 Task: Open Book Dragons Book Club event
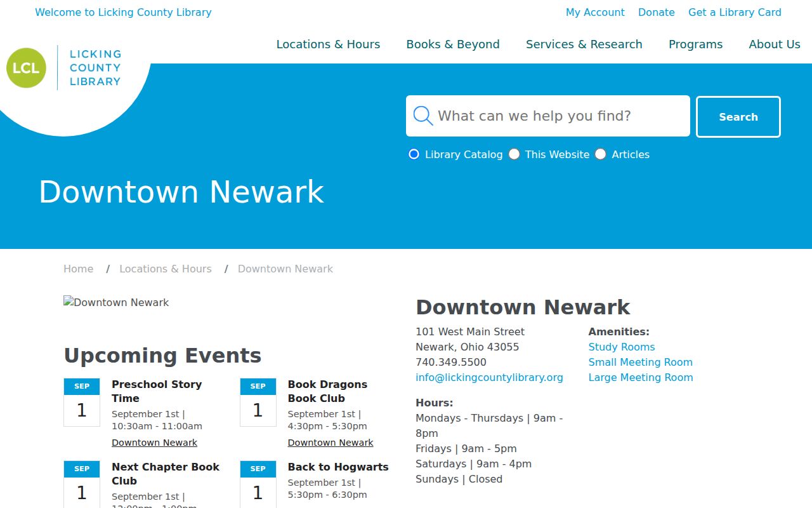coord(327,391)
